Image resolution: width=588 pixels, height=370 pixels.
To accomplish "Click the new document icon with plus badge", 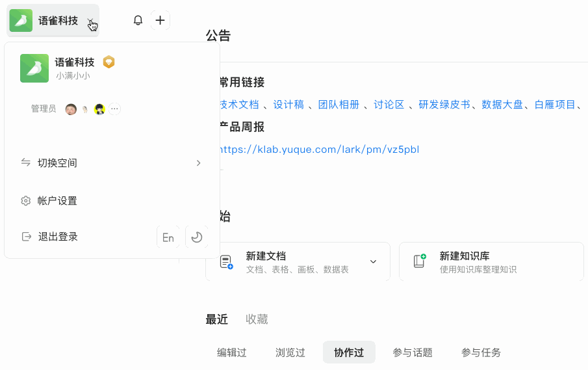I will click(x=227, y=262).
